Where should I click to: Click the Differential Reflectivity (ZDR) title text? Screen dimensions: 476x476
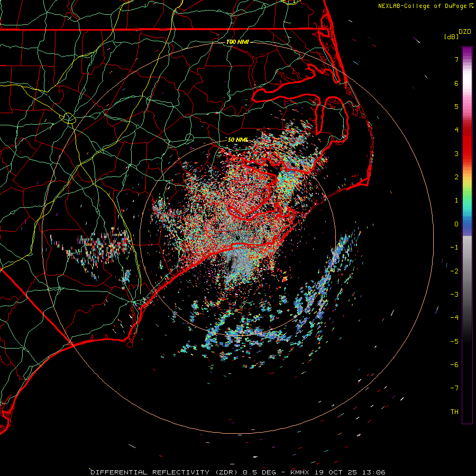(x=165, y=472)
